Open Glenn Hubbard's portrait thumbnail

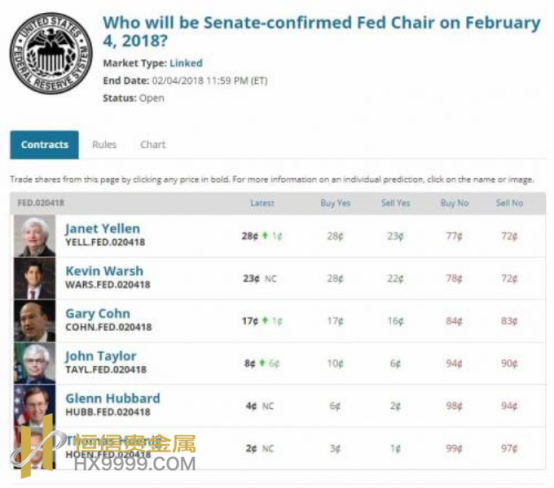[x=35, y=406]
